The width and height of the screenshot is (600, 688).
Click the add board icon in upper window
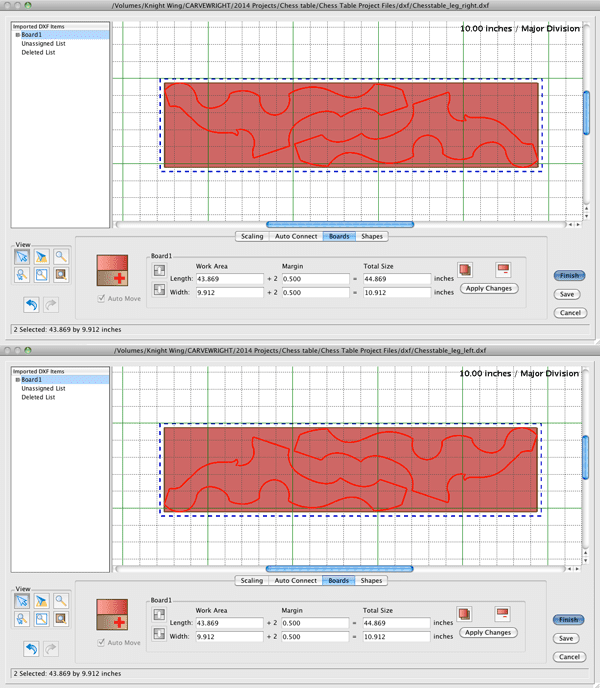click(111, 271)
